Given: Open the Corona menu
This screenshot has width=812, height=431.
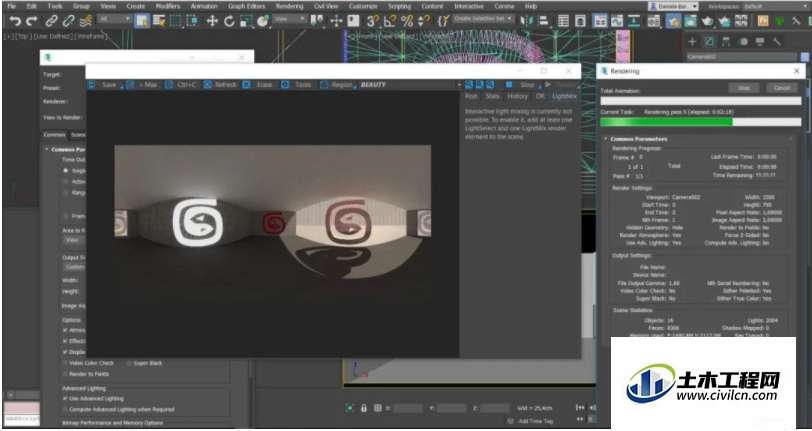Looking at the screenshot, I should point(503,6).
